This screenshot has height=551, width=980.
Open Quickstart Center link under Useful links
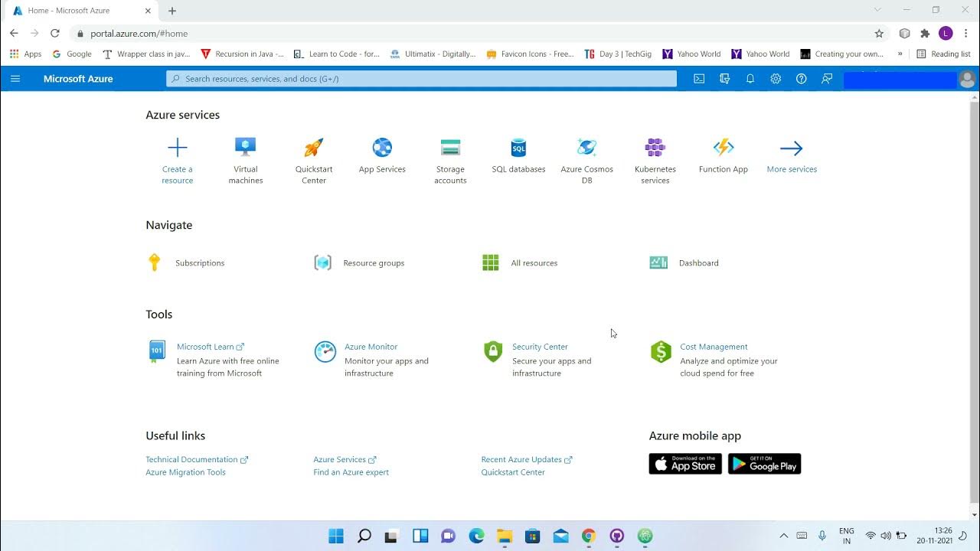point(513,472)
